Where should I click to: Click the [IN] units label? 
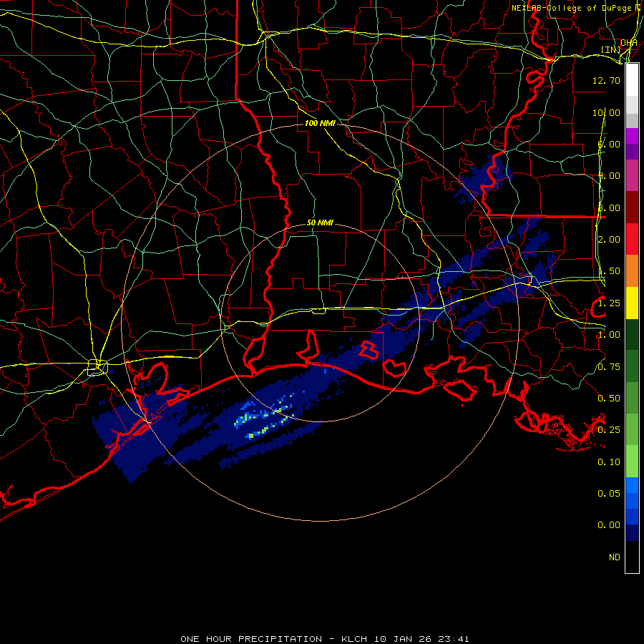coord(610,50)
